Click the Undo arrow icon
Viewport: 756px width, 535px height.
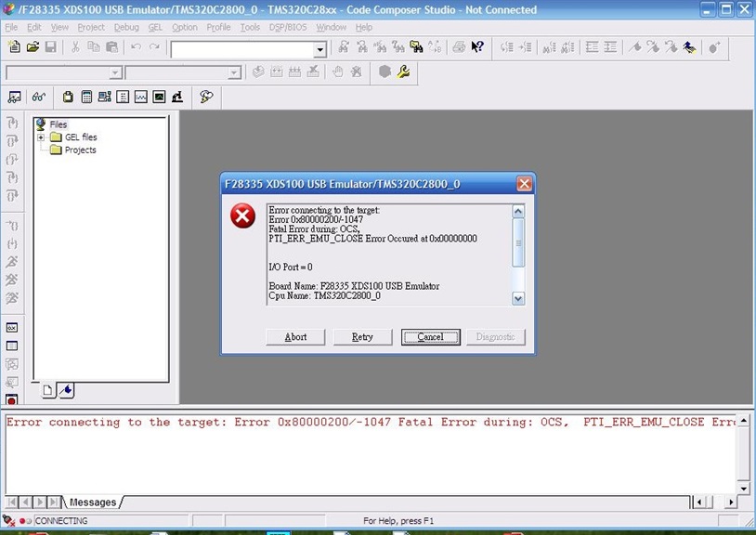point(136,46)
